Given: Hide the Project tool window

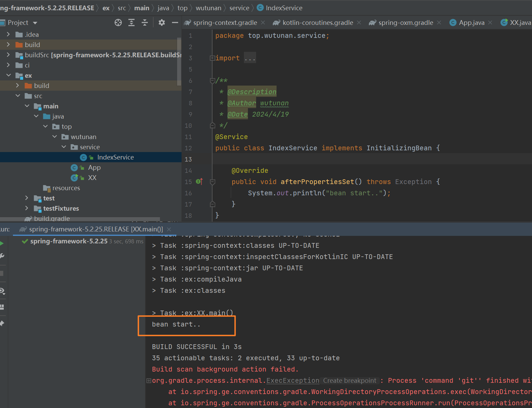Looking at the screenshot, I should [175, 22].
